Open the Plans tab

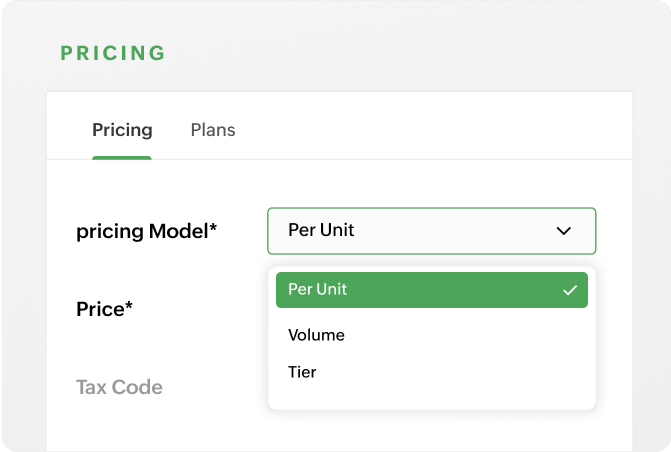[213, 130]
